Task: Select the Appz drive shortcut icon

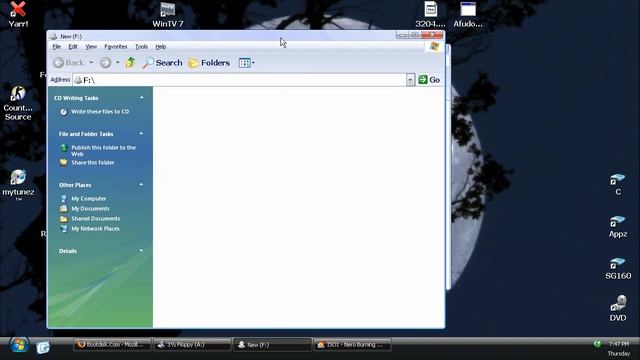Action: tap(618, 227)
